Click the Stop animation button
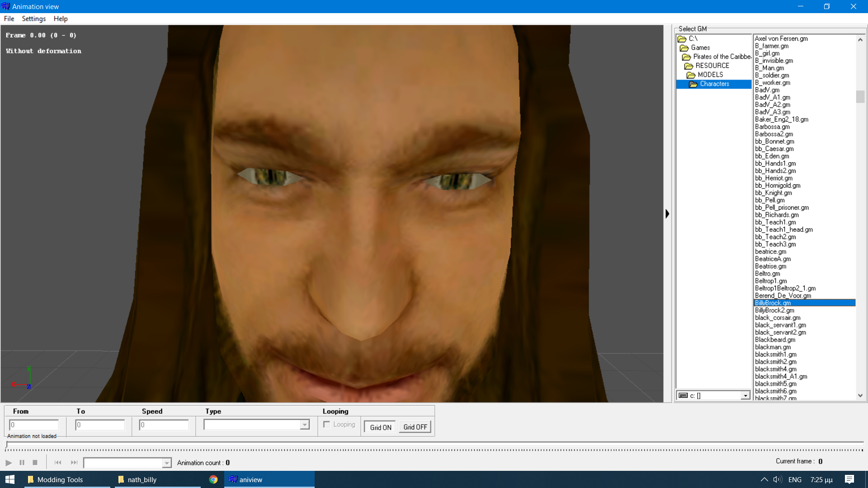 pos(35,463)
